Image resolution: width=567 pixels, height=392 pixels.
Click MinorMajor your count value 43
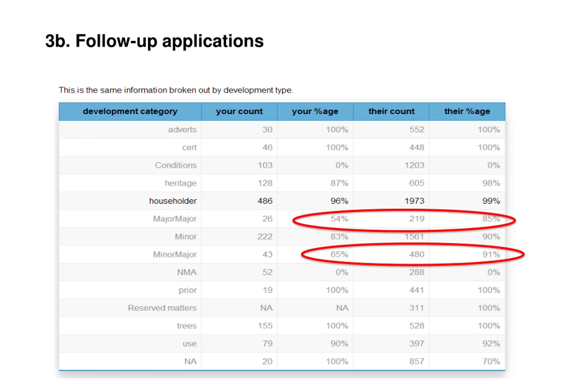tap(267, 254)
